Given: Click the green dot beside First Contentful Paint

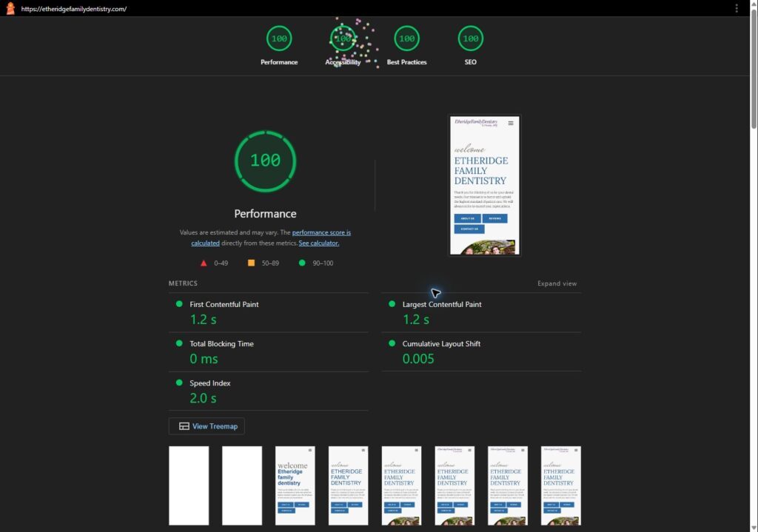Looking at the screenshot, I should 179,304.
